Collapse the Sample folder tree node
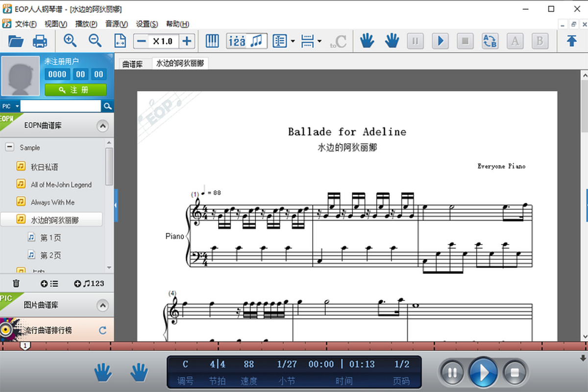This screenshot has width=588, height=392. 9,147
